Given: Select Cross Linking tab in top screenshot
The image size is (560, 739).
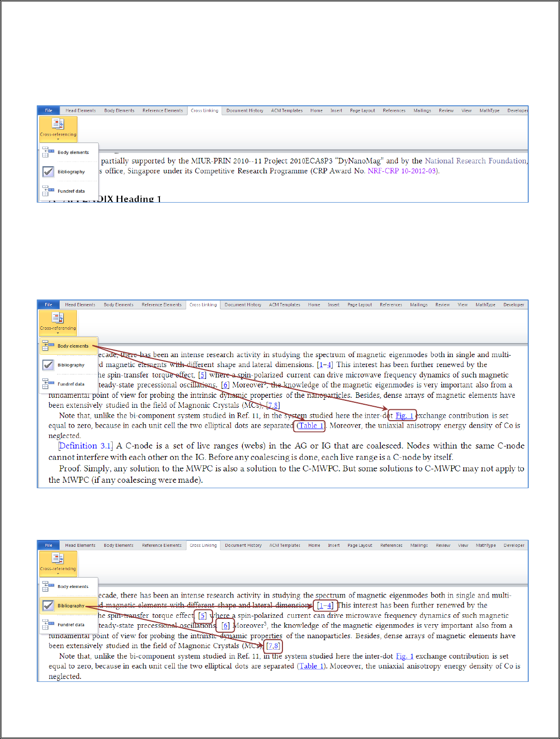Looking at the screenshot, I should click(205, 111).
